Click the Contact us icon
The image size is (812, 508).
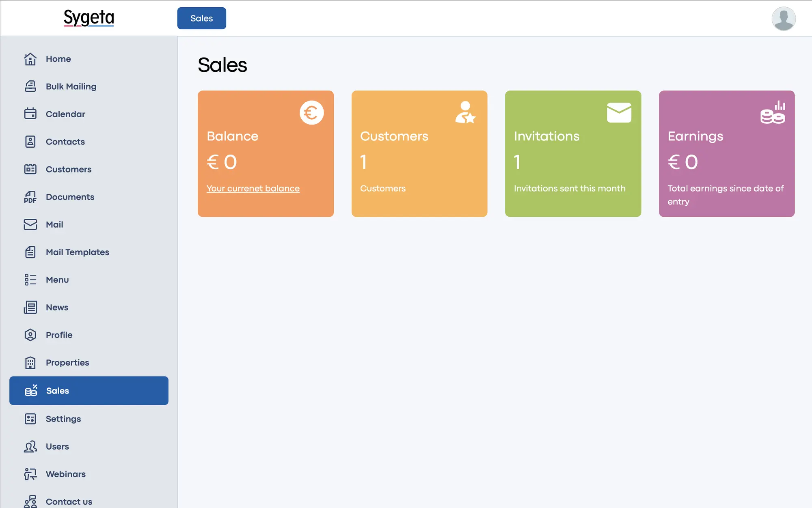(x=30, y=502)
